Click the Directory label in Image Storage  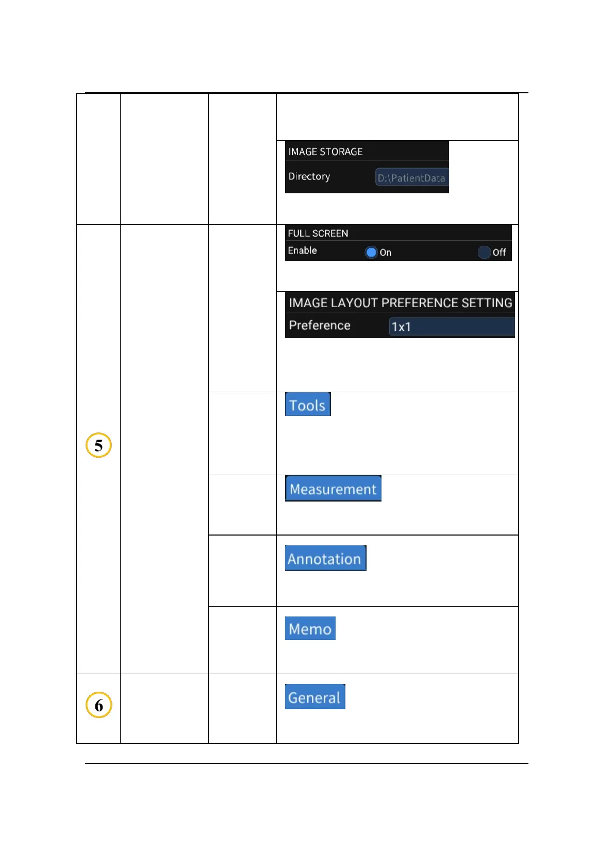[309, 176]
